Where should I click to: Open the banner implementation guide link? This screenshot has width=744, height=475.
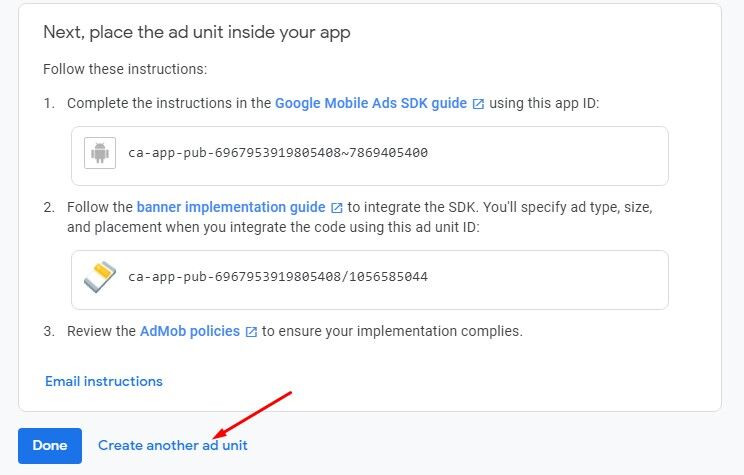click(x=231, y=207)
